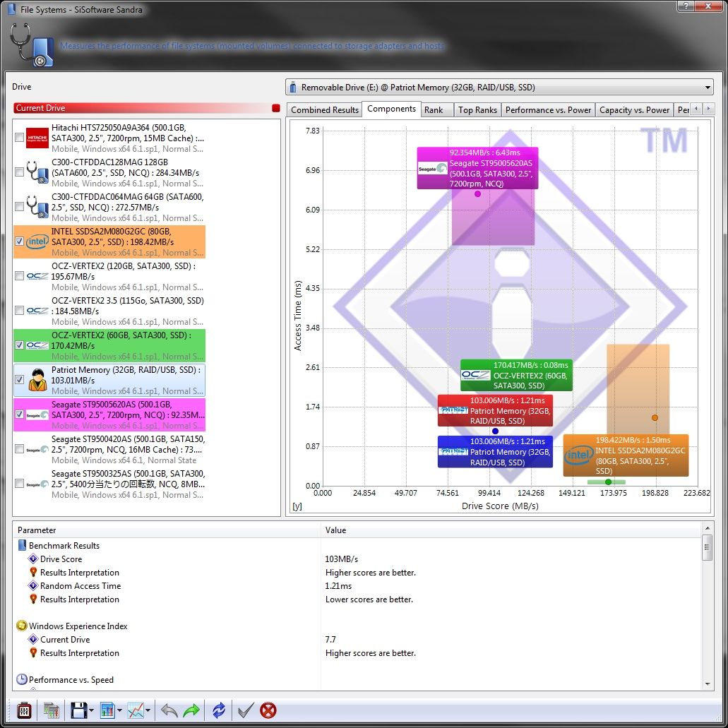Uncheck the Patriot Memory 32GB checkbox

(x=20, y=380)
